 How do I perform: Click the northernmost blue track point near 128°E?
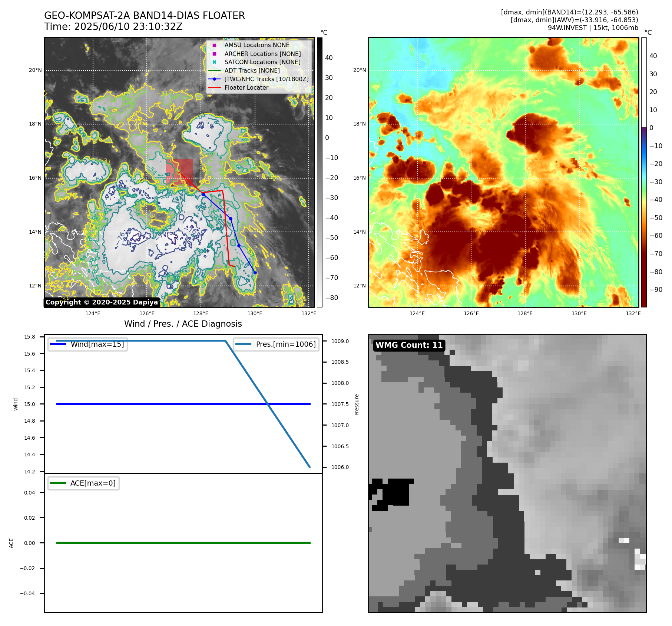[x=203, y=194]
